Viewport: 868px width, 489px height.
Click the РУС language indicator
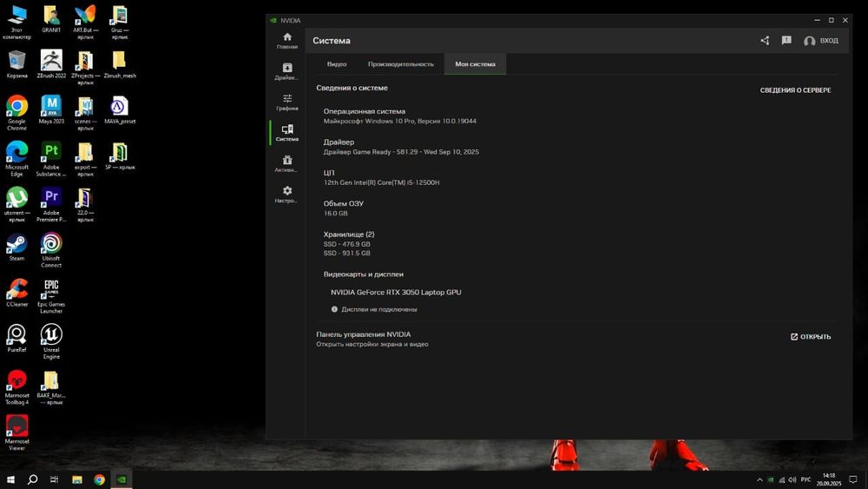pyautogui.click(x=806, y=479)
